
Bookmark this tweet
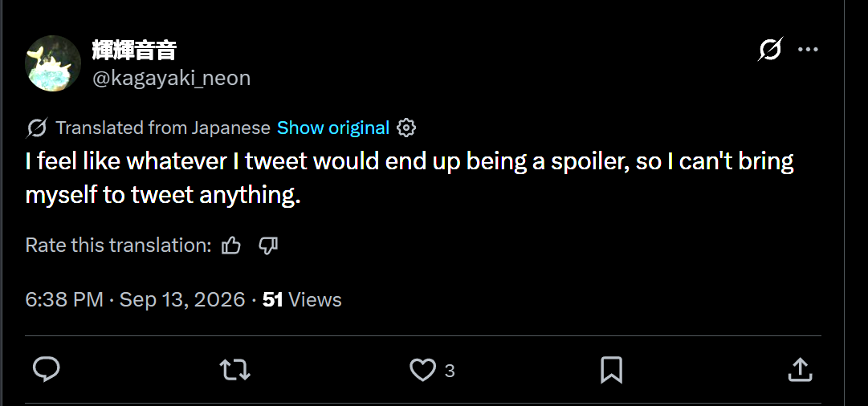tap(612, 370)
